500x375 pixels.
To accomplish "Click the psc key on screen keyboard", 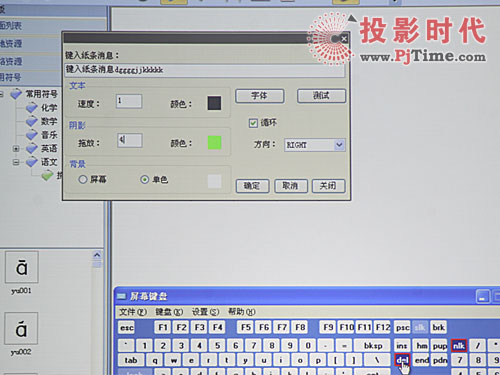I will (402, 328).
